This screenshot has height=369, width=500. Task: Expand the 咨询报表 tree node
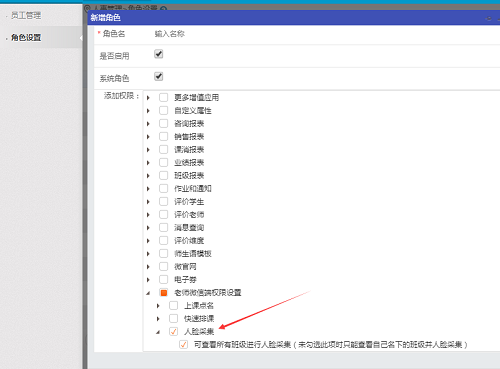[148, 124]
